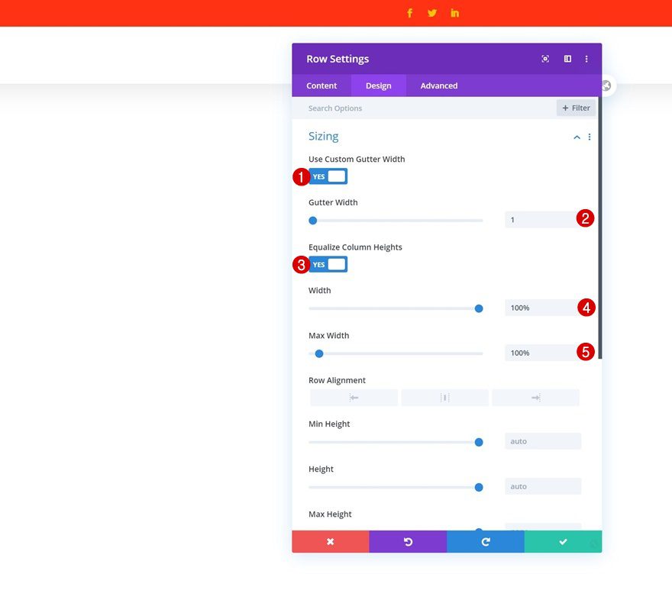The image size is (672, 616).
Task: Toggle Use Custom Gutter Width switch
Action: point(328,176)
